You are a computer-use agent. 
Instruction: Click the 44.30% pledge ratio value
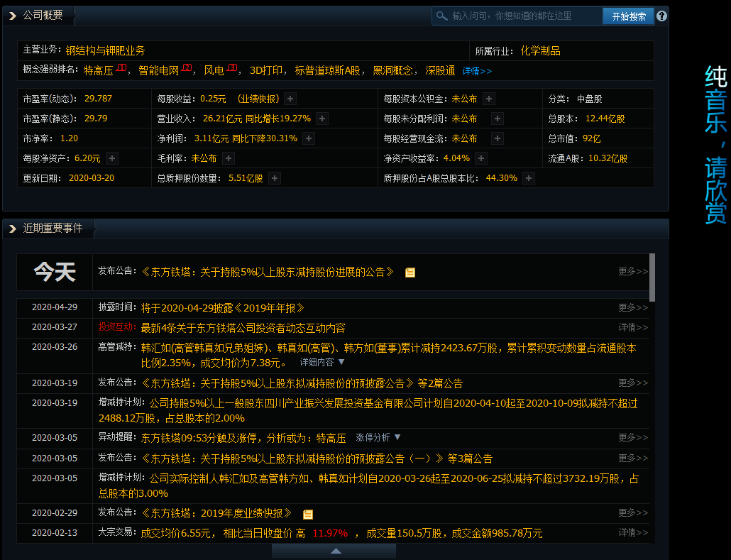(x=502, y=178)
